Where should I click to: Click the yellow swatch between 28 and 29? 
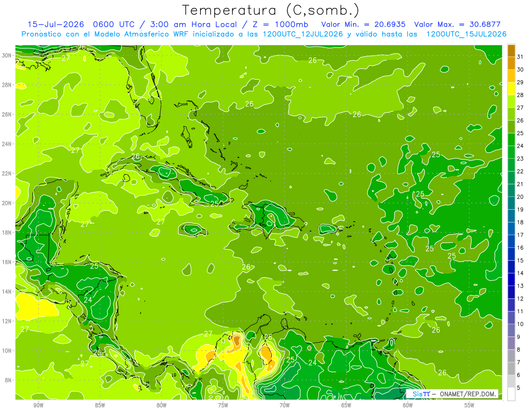[x=511, y=88]
